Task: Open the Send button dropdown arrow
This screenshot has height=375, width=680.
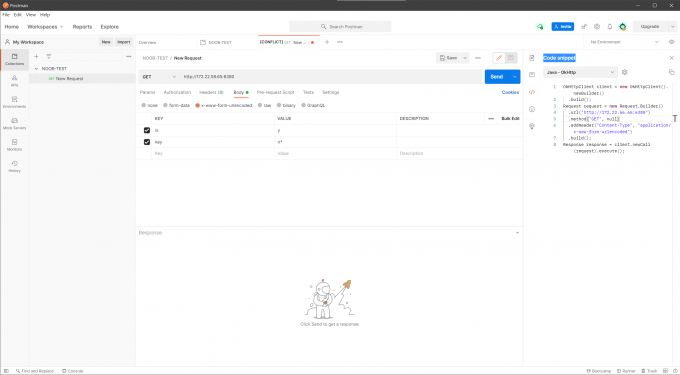Action: [515, 77]
